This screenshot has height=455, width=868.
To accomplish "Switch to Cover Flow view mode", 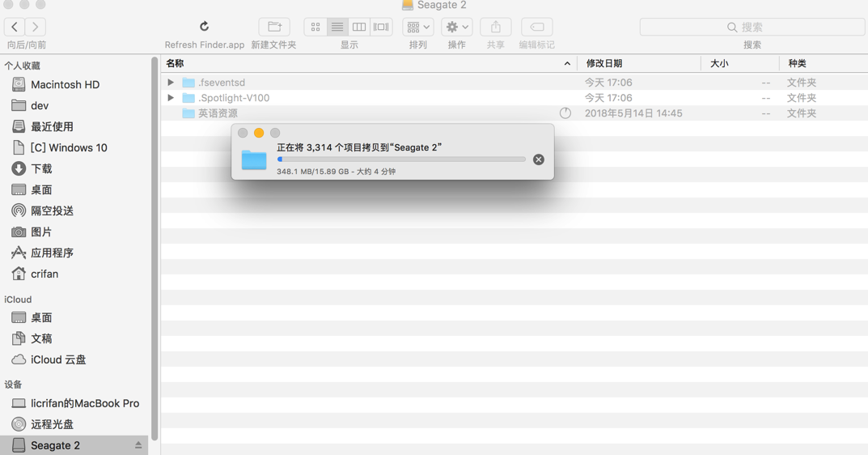I will coord(381,27).
